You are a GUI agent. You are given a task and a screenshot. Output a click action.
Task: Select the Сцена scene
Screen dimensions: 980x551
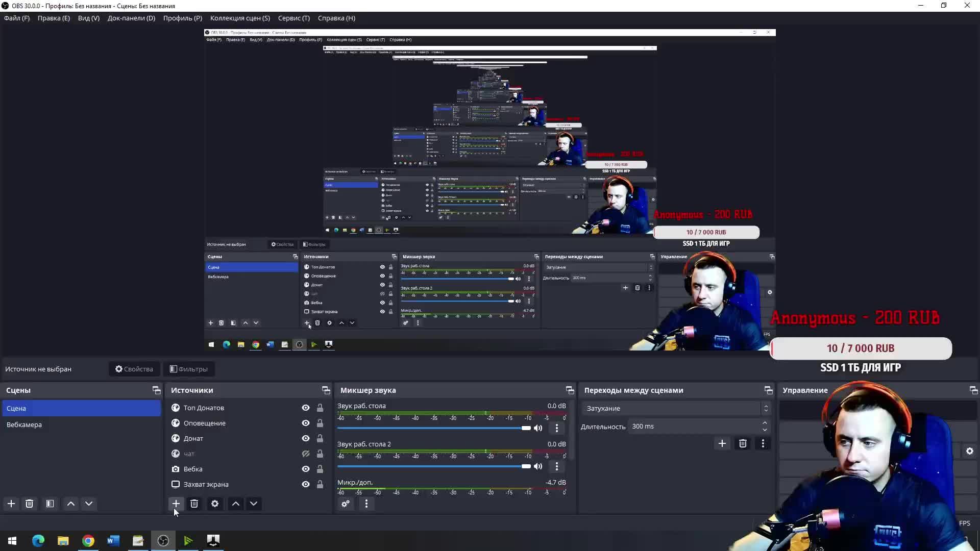point(81,408)
